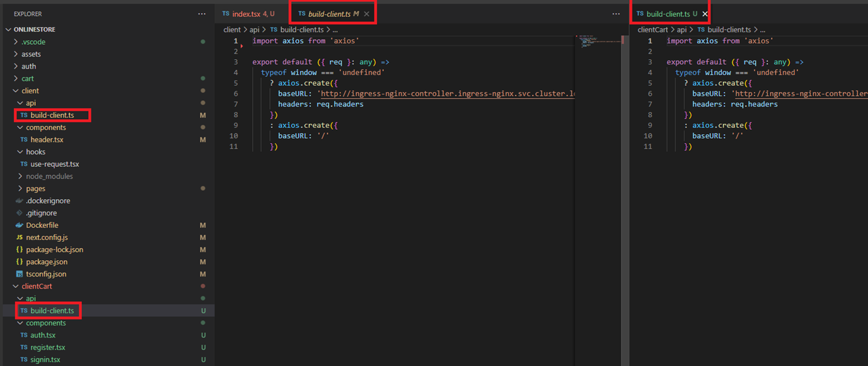This screenshot has height=366, width=868.
Task: Click the .gitignore file icon
Action: [20, 213]
